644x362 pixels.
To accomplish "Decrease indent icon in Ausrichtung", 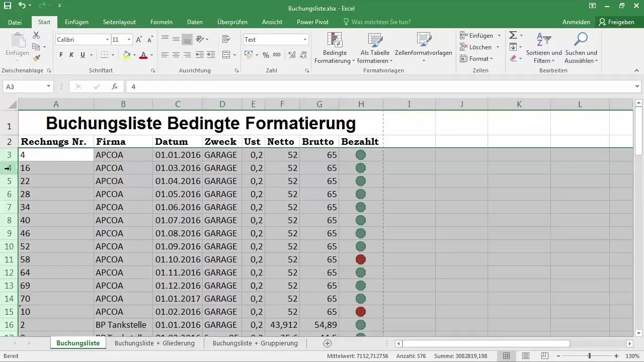I will pyautogui.click(x=200, y=55).
